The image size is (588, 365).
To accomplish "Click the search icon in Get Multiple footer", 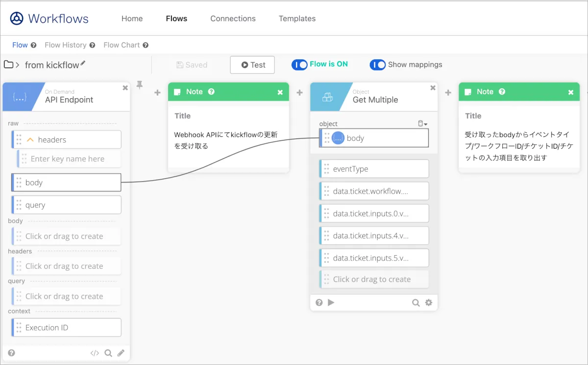I will (x=416, y=303).
